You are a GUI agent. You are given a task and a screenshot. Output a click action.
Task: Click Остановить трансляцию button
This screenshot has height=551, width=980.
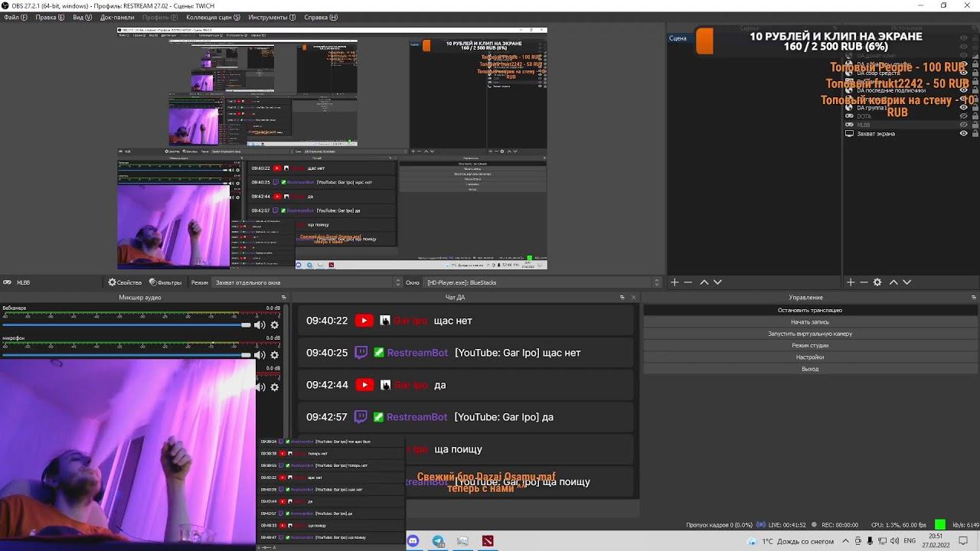[810, 311]
